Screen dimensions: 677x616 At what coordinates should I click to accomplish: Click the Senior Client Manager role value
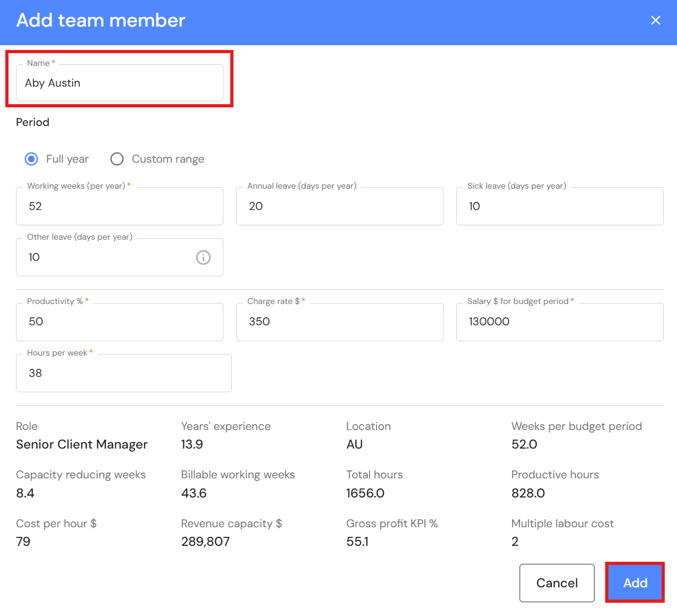(x=82, y=444)
